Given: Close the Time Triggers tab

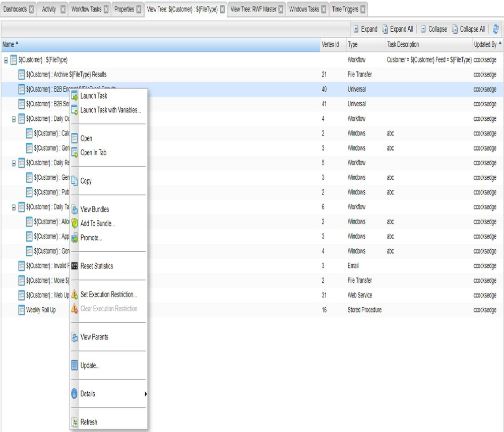Looking at the screenshot, I should 362,9.
